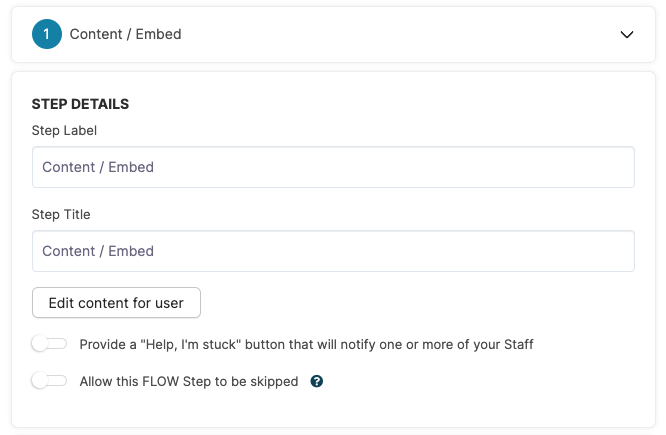
Task: Click the STEP DETAILS heading
Action: click(x=80, y=104)
